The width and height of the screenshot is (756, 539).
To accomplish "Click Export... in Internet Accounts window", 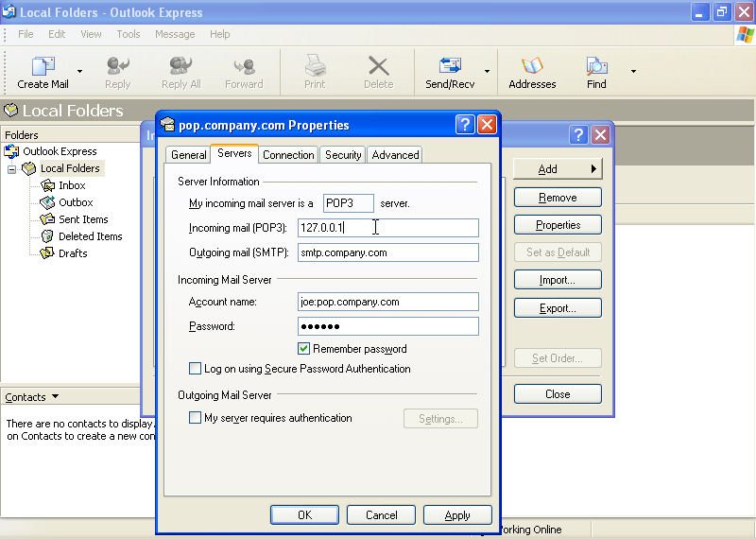I will 558,308.
